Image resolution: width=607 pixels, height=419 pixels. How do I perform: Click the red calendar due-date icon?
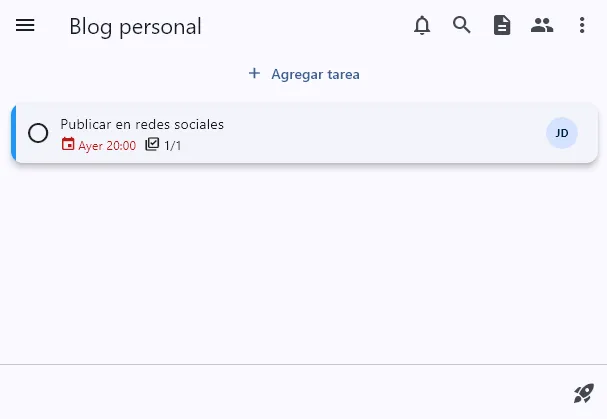click(x=68, y=145)
